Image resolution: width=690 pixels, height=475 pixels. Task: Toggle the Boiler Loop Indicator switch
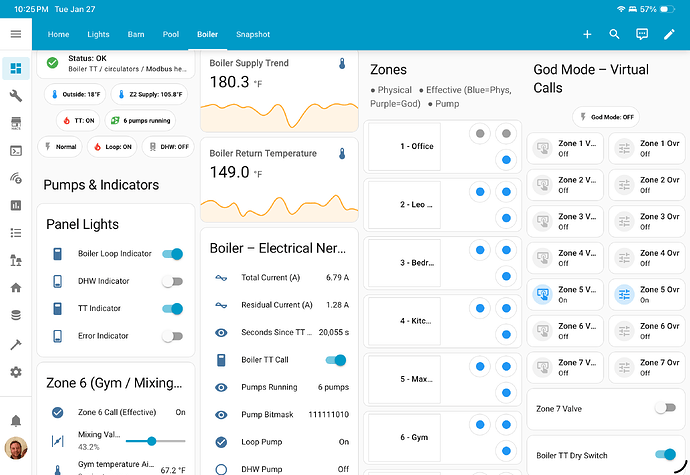tap(172, 254)
